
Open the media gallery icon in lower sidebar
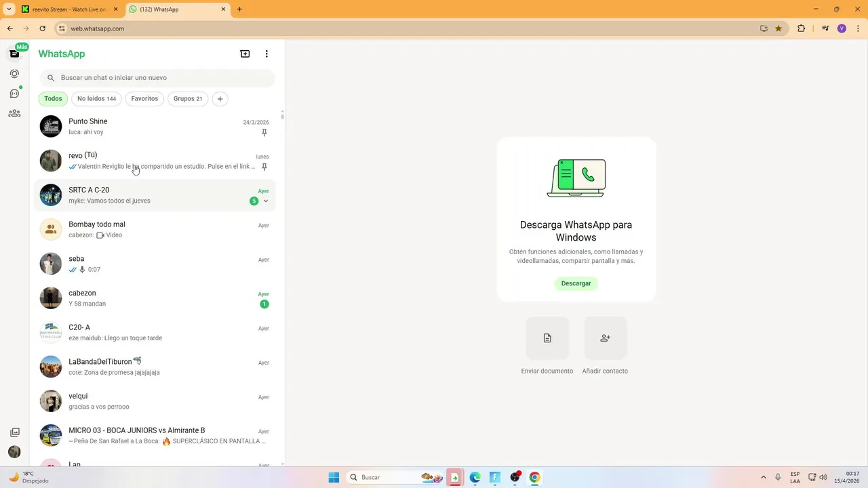(14, 432)
